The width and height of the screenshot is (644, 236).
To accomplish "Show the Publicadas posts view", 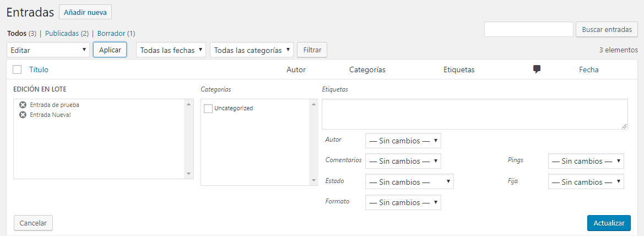I will (x=66, y=33).
